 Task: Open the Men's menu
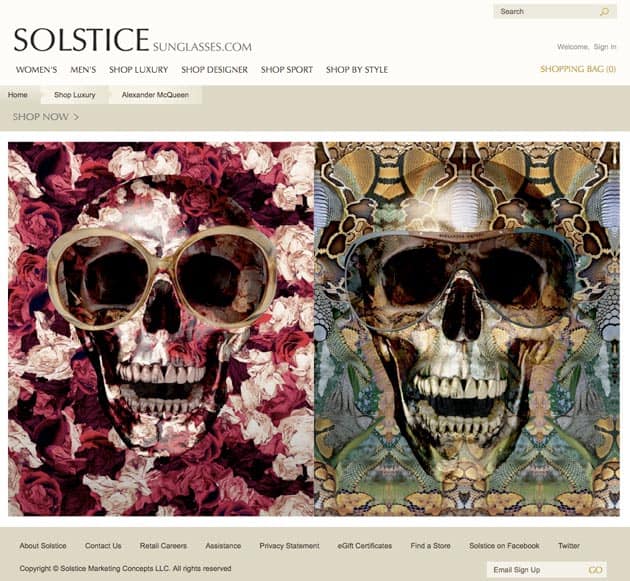(83, 70)
